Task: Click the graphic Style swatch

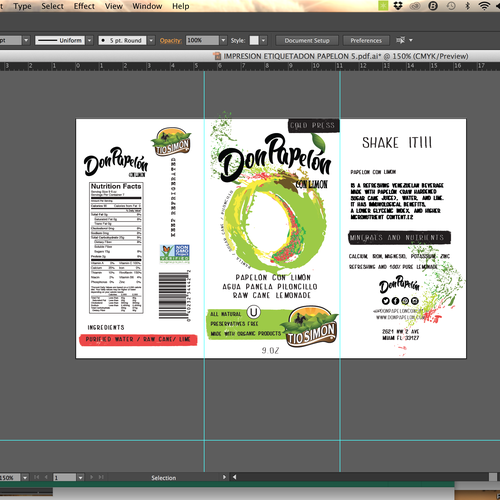Action: pyautogui.click(x=254, y=40)
